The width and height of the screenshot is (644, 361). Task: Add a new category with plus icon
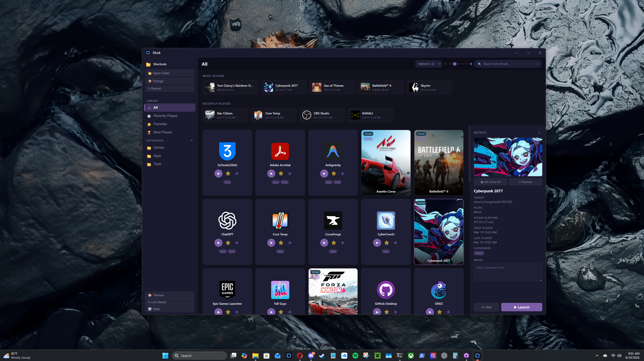pyautogui.click(x=192, y=141)
